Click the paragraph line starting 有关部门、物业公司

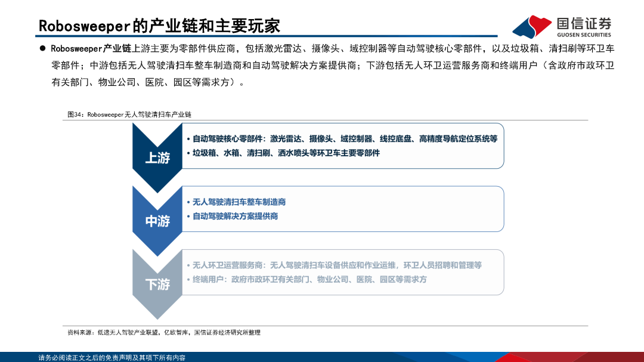coord(148,82)
